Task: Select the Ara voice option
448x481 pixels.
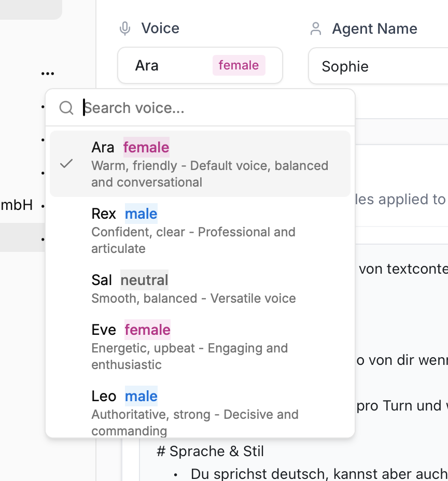Action: click(x=103, y=148)
